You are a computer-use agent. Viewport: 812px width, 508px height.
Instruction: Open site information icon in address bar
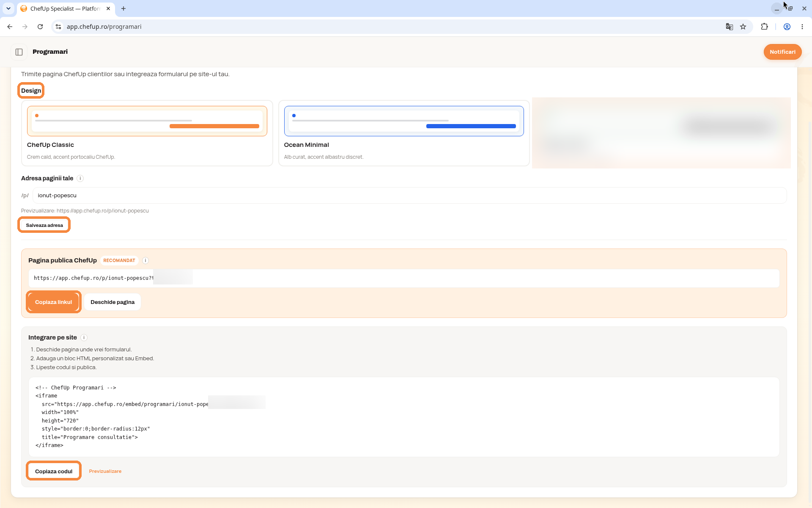coord(58,27)
